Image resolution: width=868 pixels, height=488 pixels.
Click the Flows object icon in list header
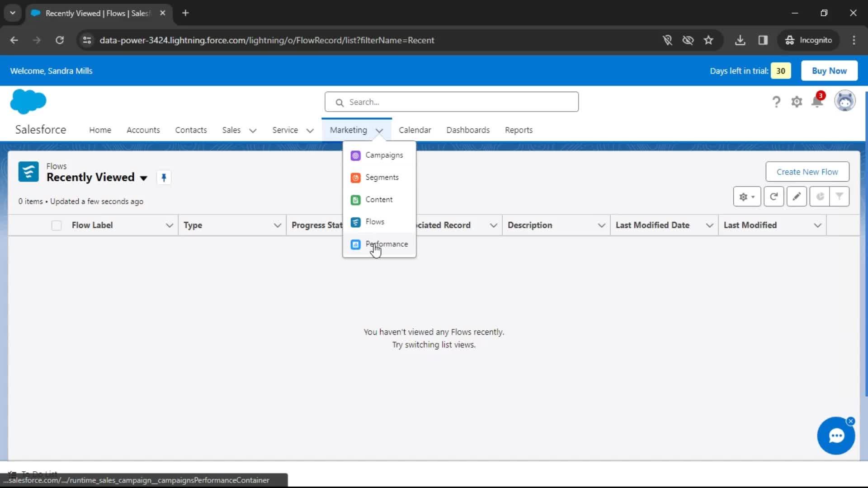[28, 172]
